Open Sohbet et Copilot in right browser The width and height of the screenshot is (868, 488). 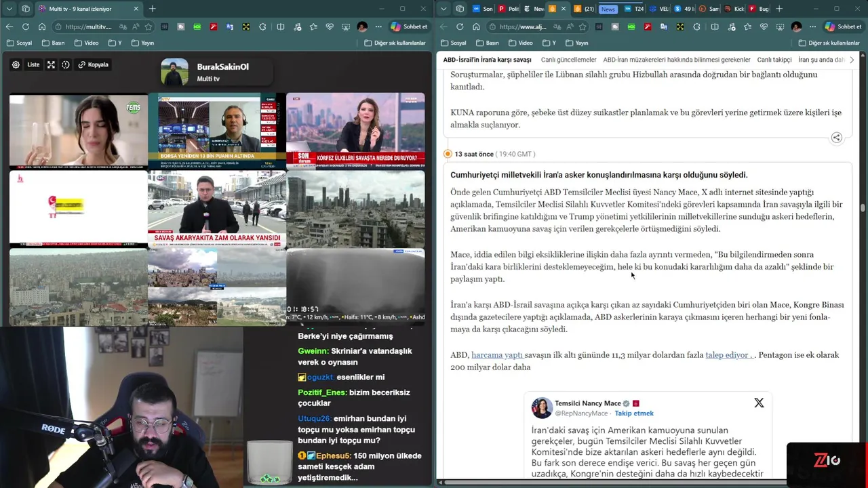[843, 26]
